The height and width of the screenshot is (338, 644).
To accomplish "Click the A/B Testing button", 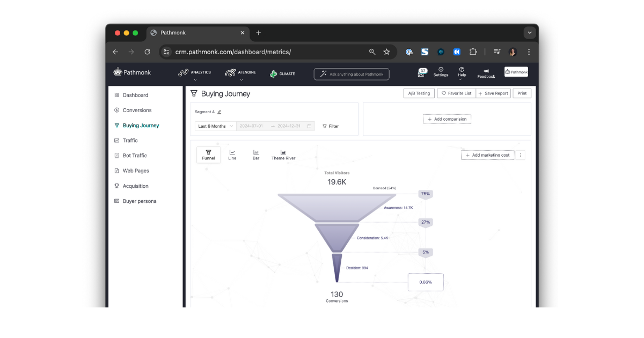I will pyautogui.click(x=419, y=93).
